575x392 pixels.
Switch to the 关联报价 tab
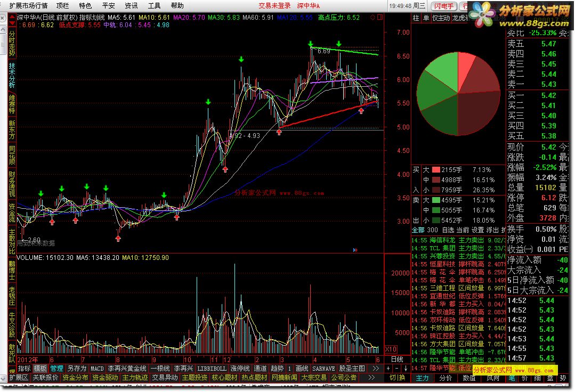click(45, 377)
